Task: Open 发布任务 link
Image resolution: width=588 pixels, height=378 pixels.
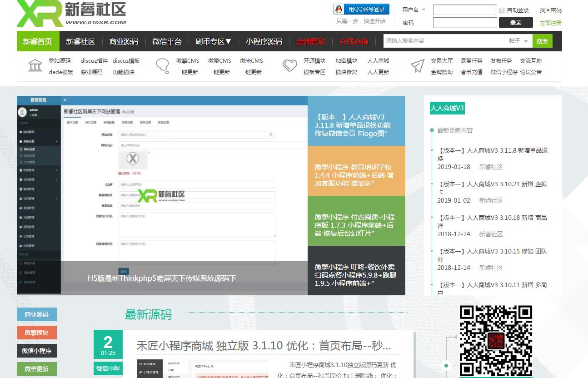Action: 501,60
